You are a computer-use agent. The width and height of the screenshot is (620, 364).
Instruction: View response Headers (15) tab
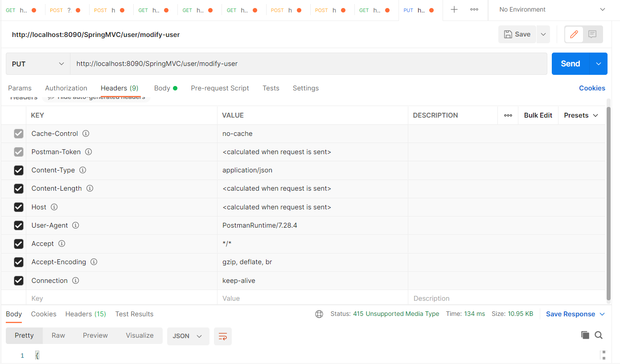pos(86,314)
